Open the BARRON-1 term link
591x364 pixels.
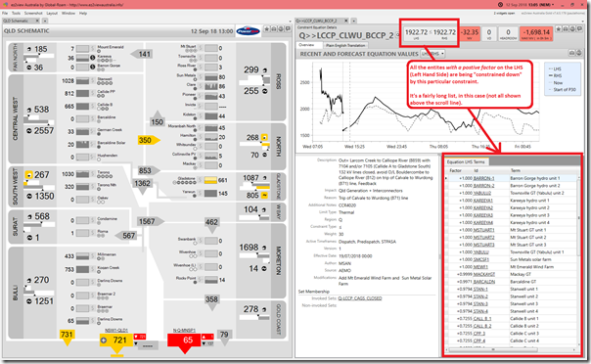coord(484,178)
